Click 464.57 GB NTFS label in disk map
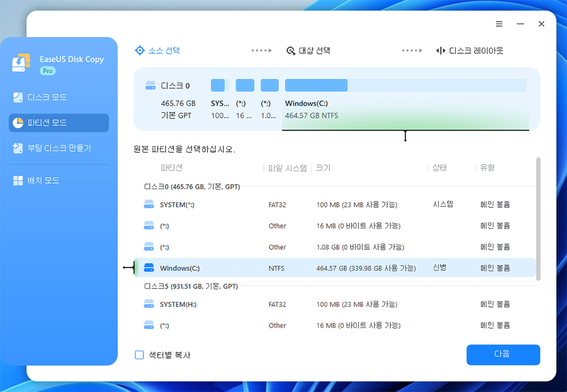567x392 pixels. point(312,116)
